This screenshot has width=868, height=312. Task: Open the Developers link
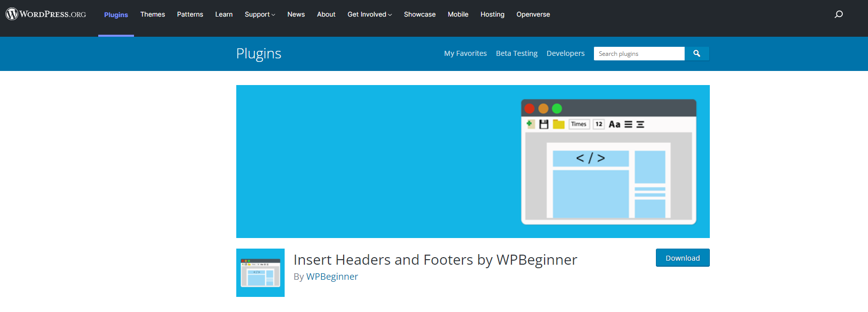[x=566, y=53]
